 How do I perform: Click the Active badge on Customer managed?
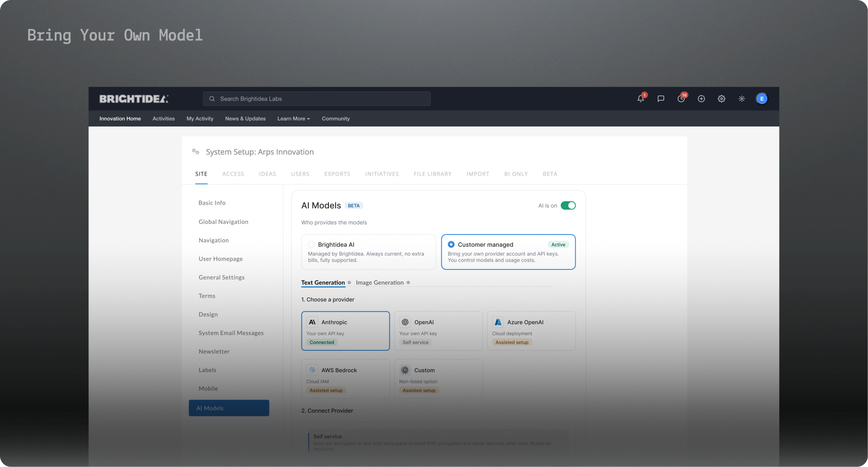(558, 245)
